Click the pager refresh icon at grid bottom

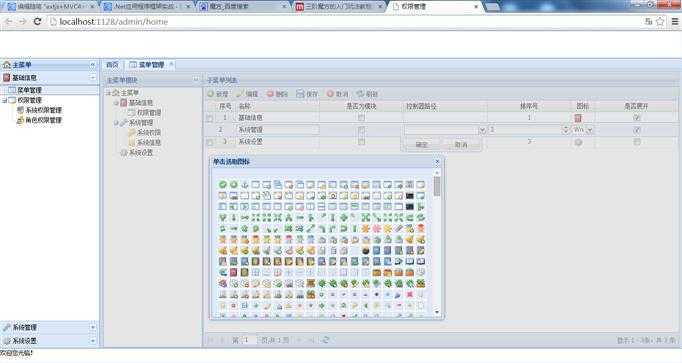pos(325,340)
